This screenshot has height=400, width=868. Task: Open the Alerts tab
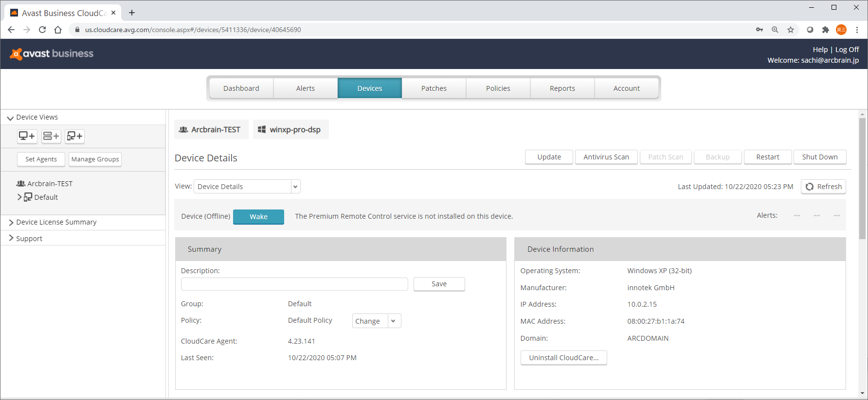(306, 88)
